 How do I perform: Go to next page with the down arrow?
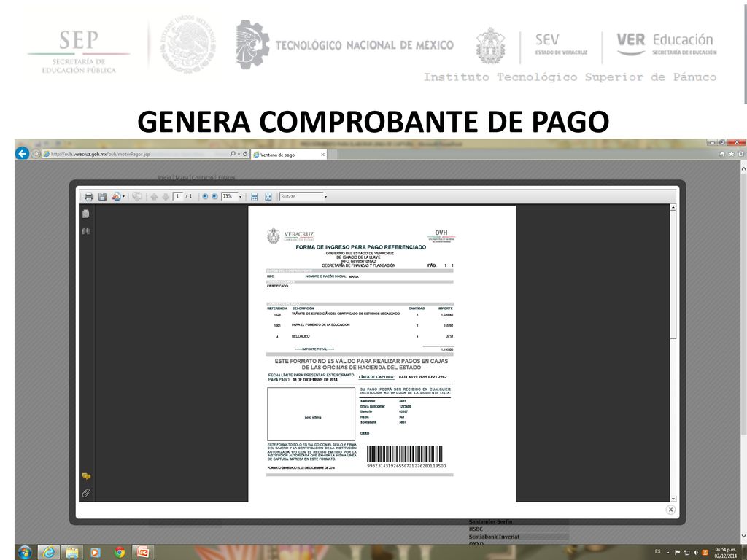[166, 197]
